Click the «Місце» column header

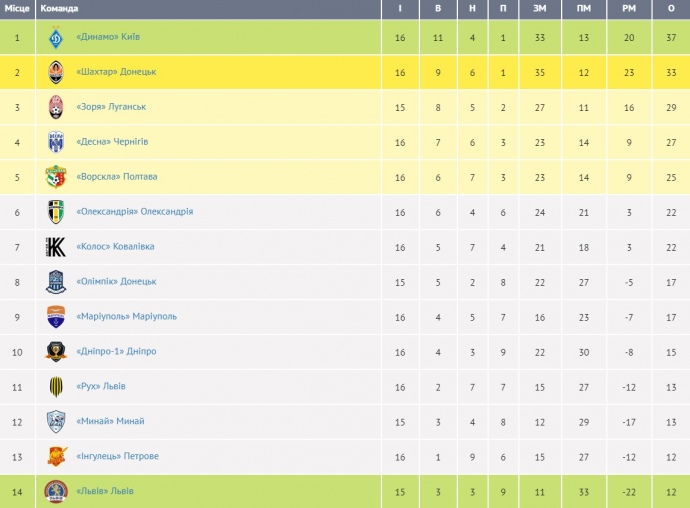click(x=17, y=8)
